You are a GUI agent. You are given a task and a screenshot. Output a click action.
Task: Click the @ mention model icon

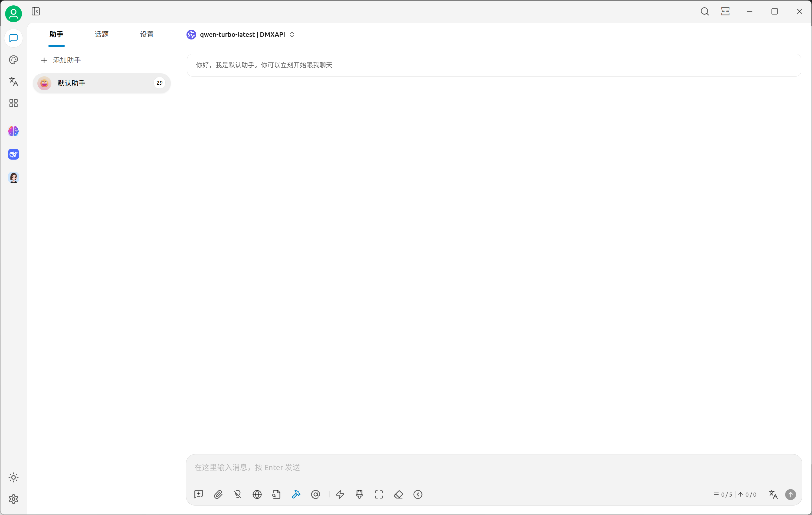(x=316, y=494)
